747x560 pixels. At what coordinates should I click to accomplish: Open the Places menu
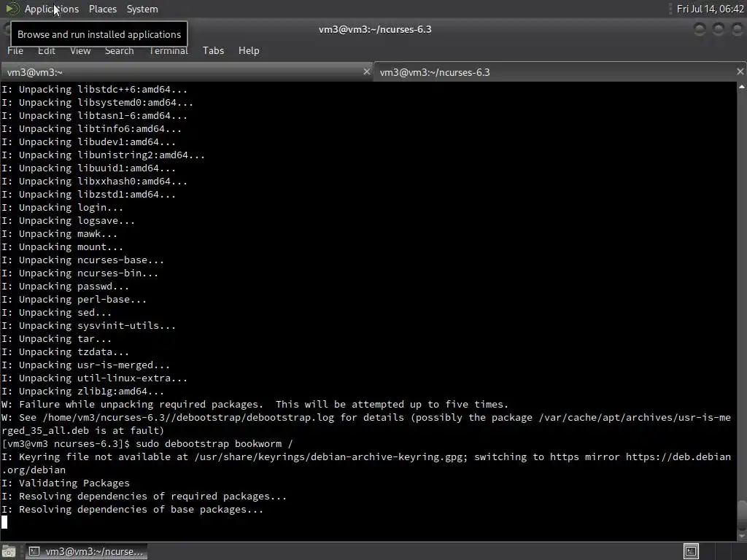pyautogui.click(x=102, y=9)
